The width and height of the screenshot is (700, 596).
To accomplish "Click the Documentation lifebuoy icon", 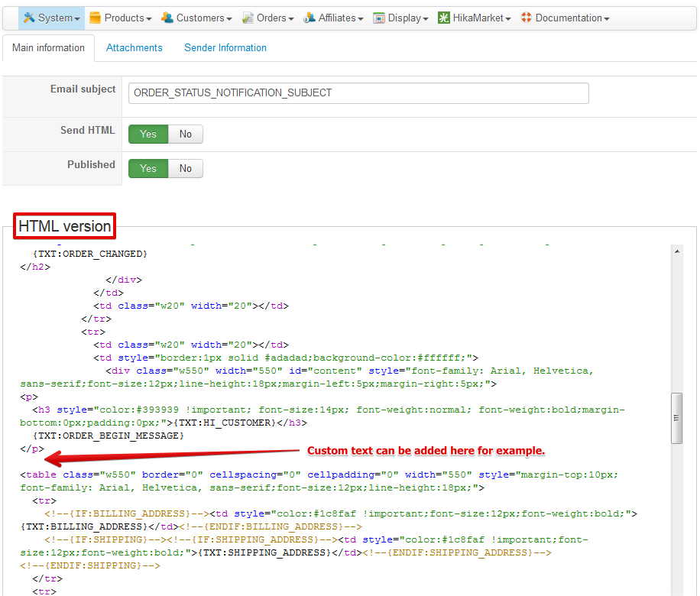I will tap(526, 18).
